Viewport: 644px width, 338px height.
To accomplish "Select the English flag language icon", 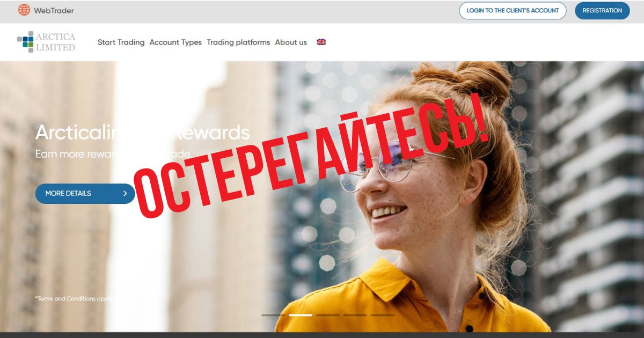I will pos(321,42).
